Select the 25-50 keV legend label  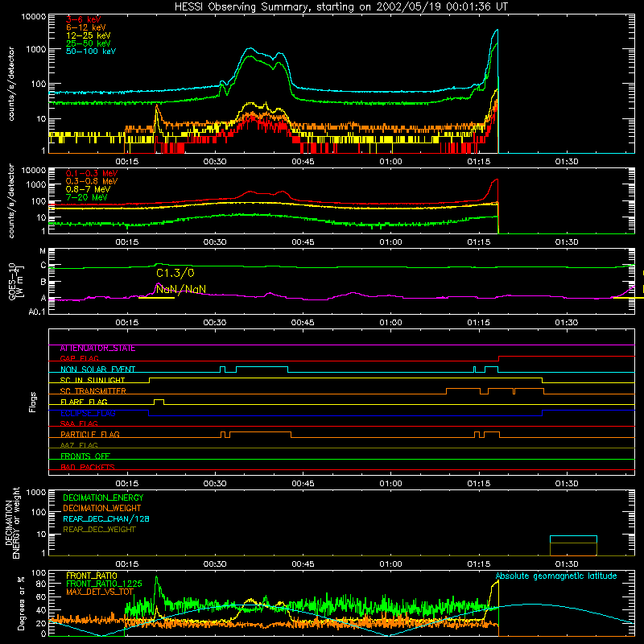(88, 43)
